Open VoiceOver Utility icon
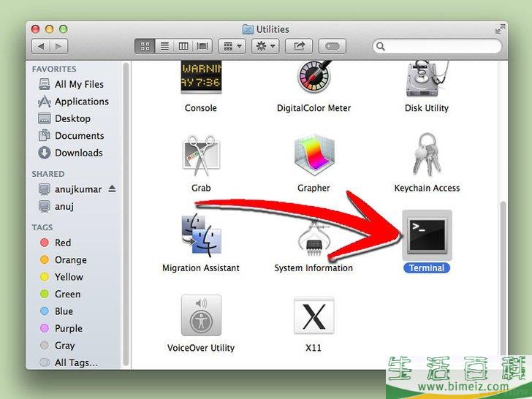The image size is (532, 399). 201,315
